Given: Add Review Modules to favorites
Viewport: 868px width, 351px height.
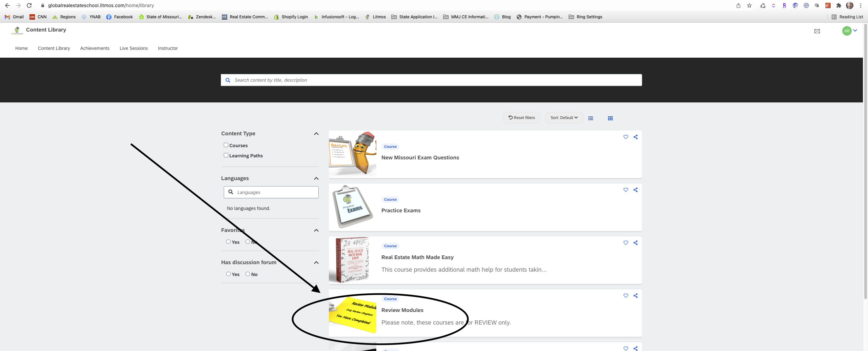Looking at the screenshot, I should tap(626, 296).
